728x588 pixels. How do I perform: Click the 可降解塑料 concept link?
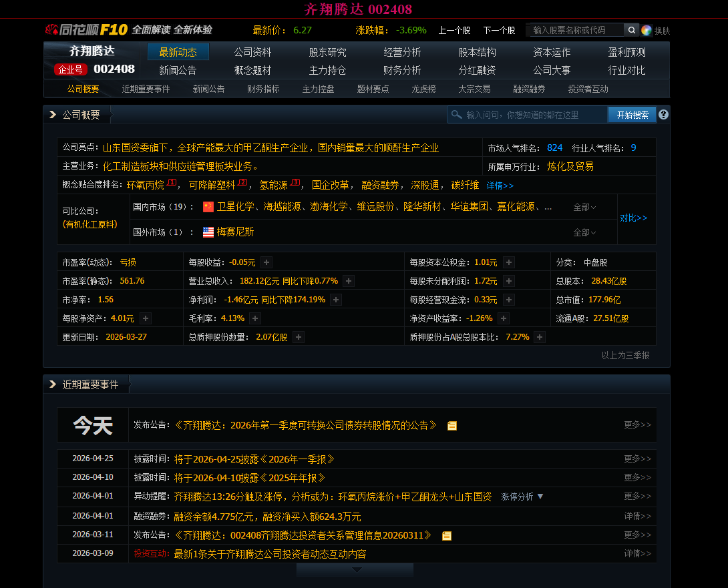pyautogui.click(x=212, y=185)
